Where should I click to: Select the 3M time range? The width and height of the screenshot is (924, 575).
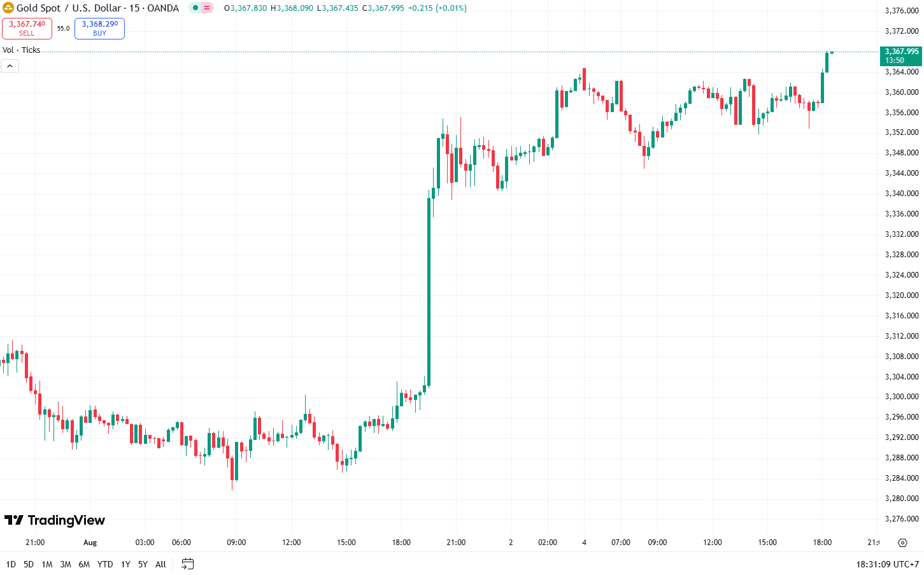click(x=66, y=564)
